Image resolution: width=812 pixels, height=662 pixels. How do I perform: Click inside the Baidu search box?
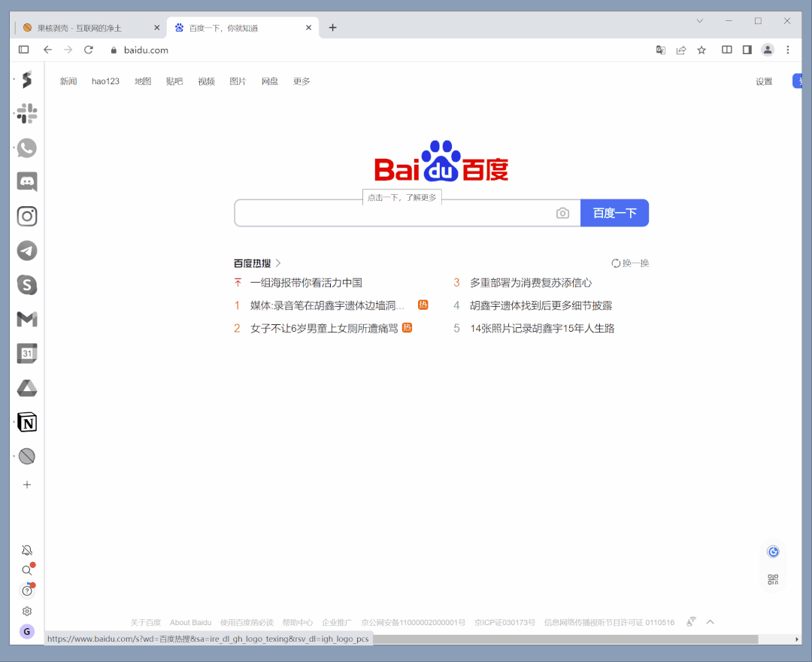click(391, 214)
